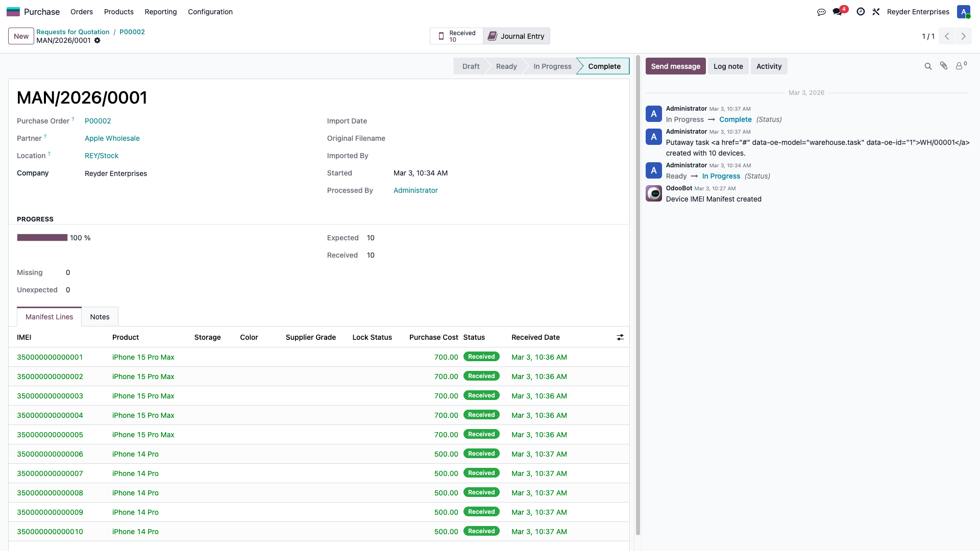The width and height of the screenshot is (980, 551).
Task: Open the Administrator user avatar menu
Action: [964, 12]
